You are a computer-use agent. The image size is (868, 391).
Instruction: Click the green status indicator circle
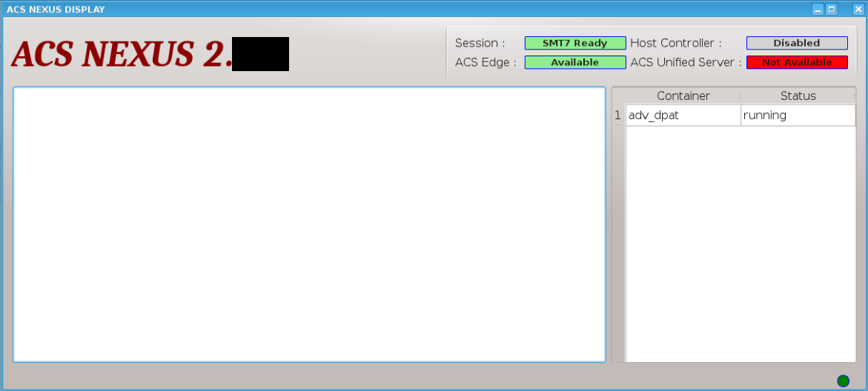pyautogui.click(x=843, y=381)
